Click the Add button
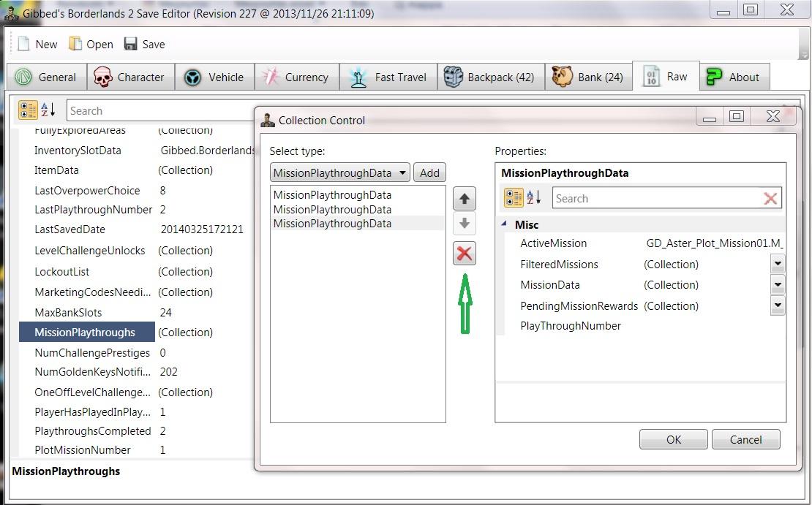Viewport: 812px width, 505px height. [429, 172]
